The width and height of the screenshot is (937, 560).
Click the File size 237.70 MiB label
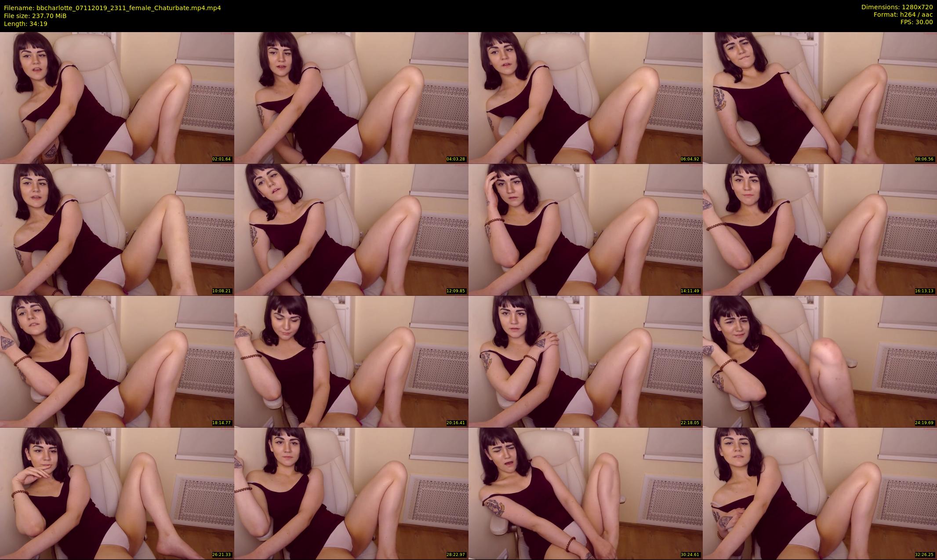(35, 15)
